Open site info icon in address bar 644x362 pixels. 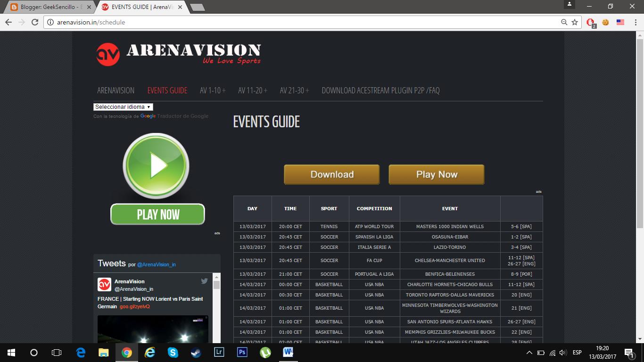(50, 22)
